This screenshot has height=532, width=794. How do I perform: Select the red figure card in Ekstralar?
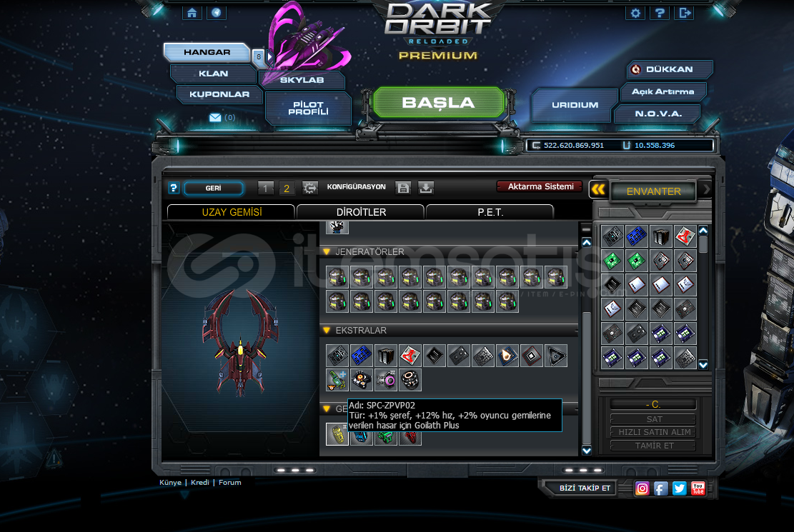point(410,356)
